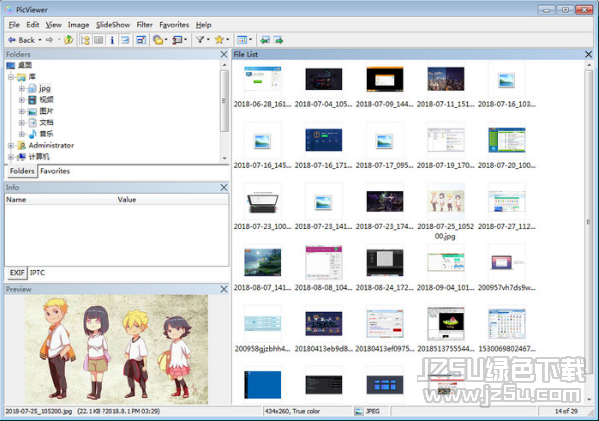Open the copy-to-folder dropdown arrow
The height and width of the screenshot is (421, 599).
pyautogui.click(x=166, y=40)
